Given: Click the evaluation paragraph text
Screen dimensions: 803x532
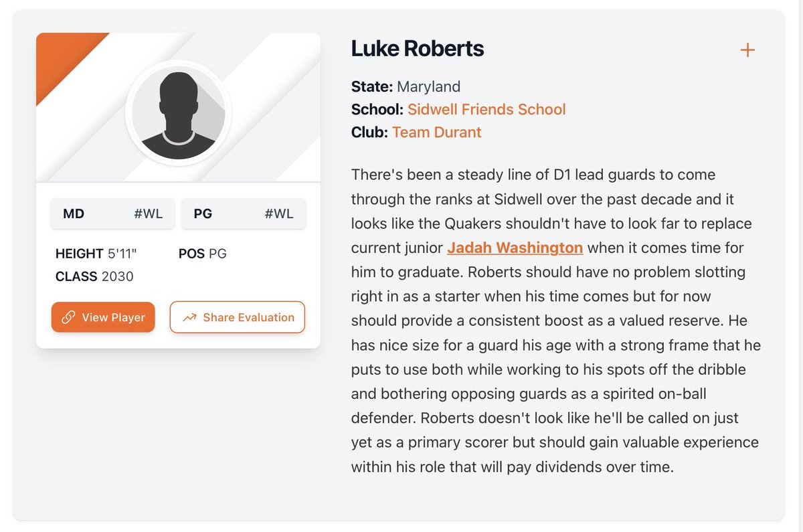Looking at the screenshot, I should coord(555,320).
